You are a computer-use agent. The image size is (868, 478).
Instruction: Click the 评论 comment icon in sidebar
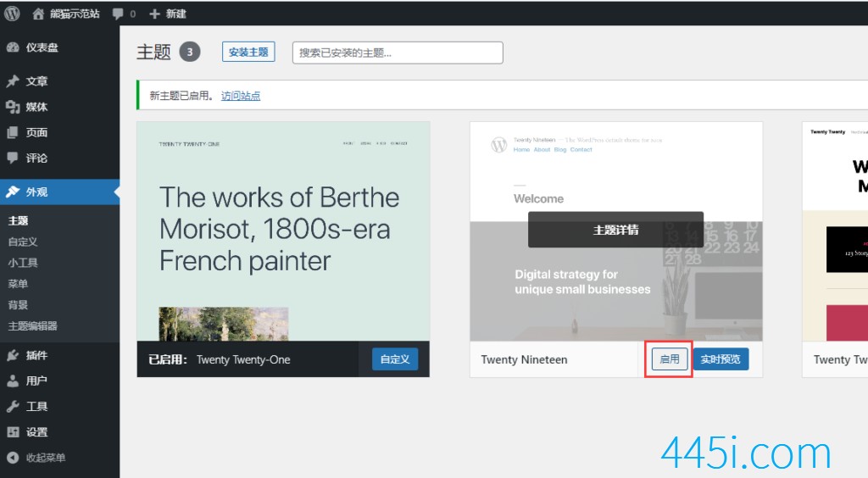click(x=13, y=158)
